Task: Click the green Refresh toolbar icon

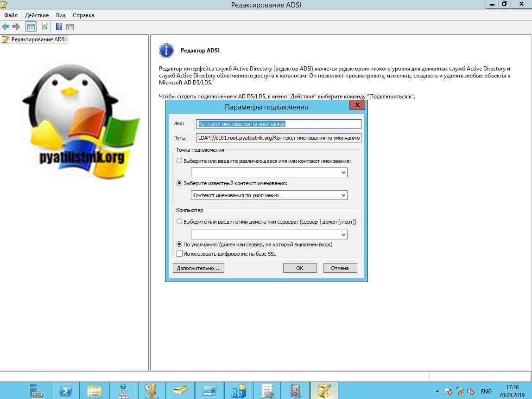Action: click(x=45, y=27)
